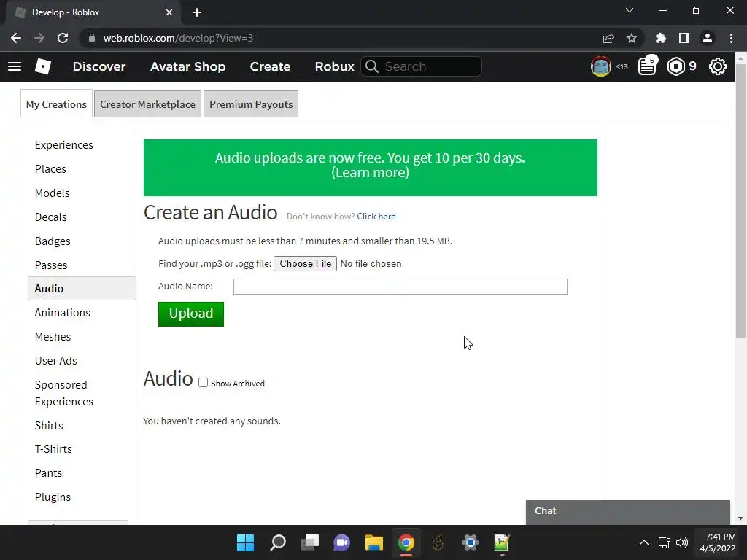
Task: Follow the Click here help link
Action: point(376,217)
